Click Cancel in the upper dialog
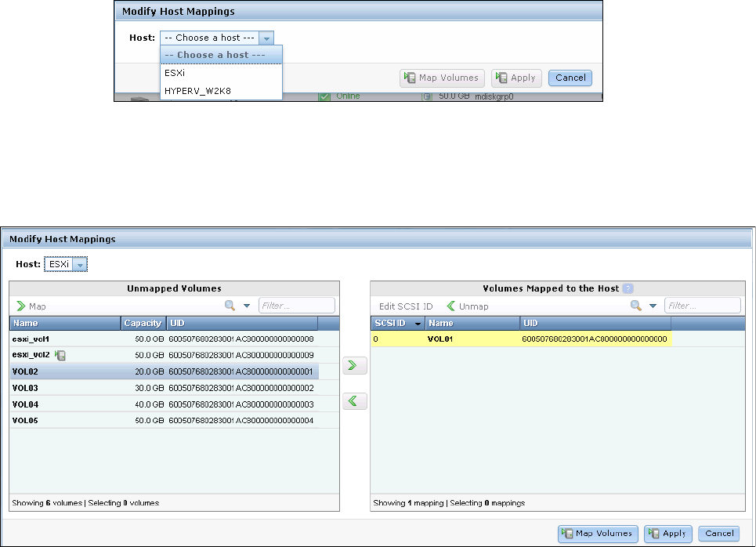 570,78
